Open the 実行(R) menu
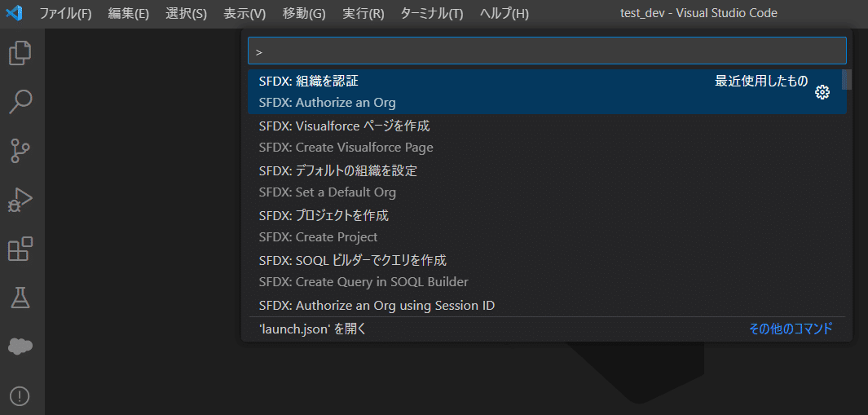This screenshot has width=868, height=415. (x=364, y=14)
